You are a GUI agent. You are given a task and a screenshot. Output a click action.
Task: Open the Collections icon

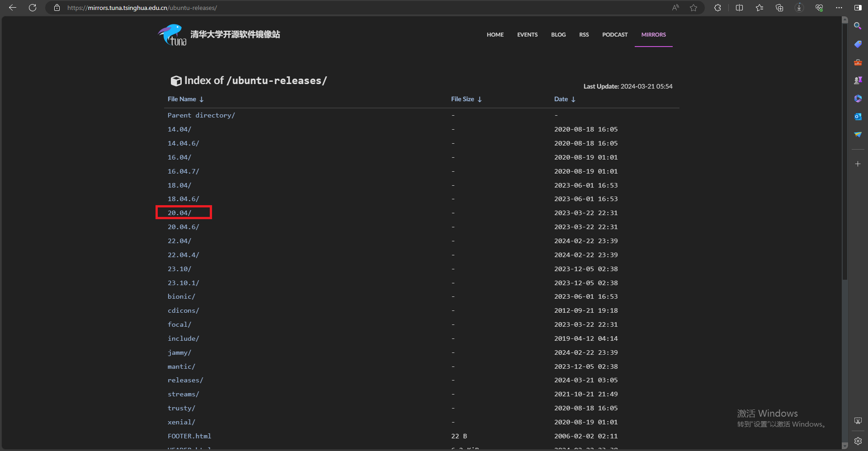[x=779, y=8]
